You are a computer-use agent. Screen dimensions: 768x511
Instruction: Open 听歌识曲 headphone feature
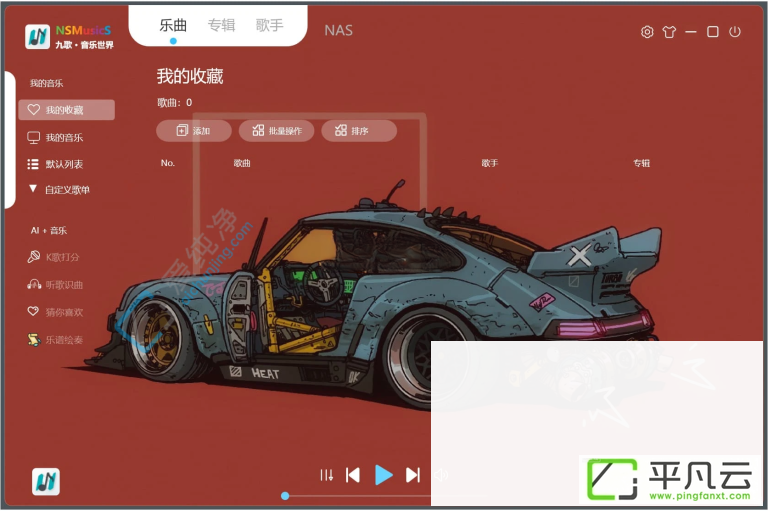point(55,284)
